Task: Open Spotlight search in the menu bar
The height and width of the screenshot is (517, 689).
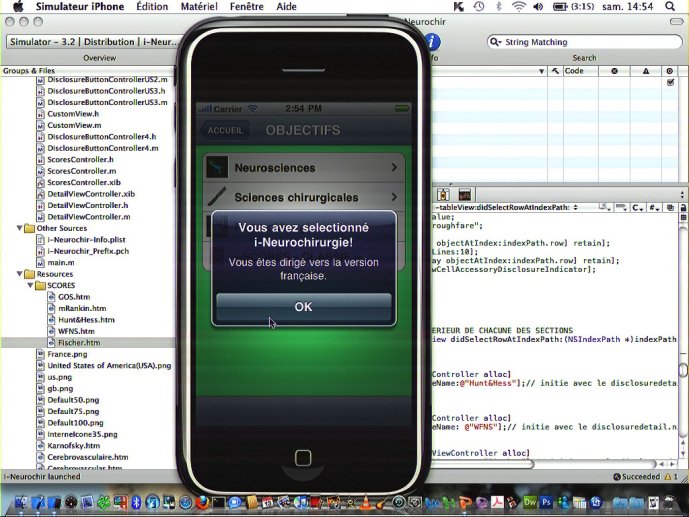Action: click(x=670, y=7)
